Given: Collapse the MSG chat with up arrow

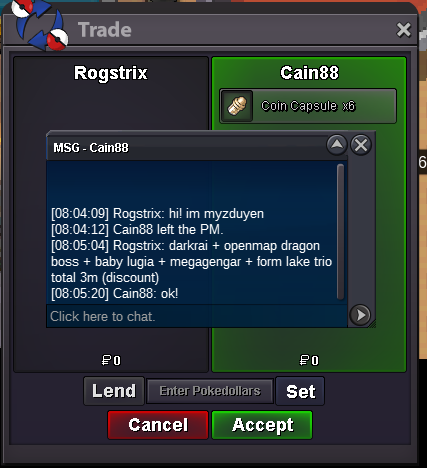Looking at the screenshot, I should (337, 145).
